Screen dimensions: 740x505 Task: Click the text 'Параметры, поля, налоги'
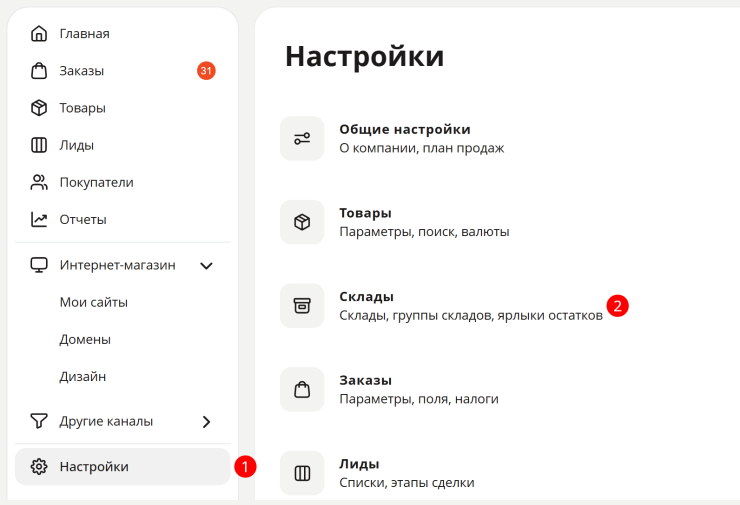click(419, 399)
